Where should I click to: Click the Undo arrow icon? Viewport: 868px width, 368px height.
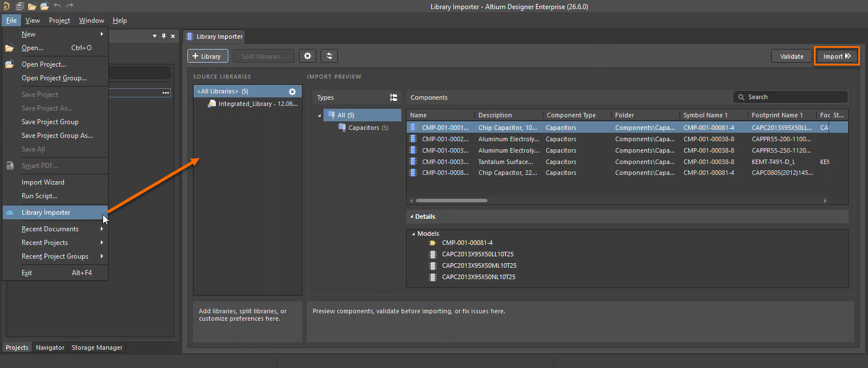(57, 7)
